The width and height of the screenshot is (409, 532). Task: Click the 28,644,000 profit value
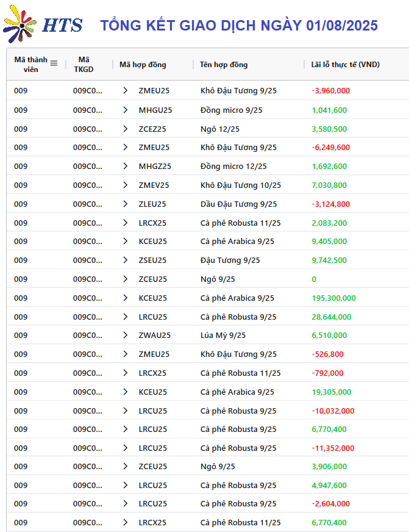332,317
